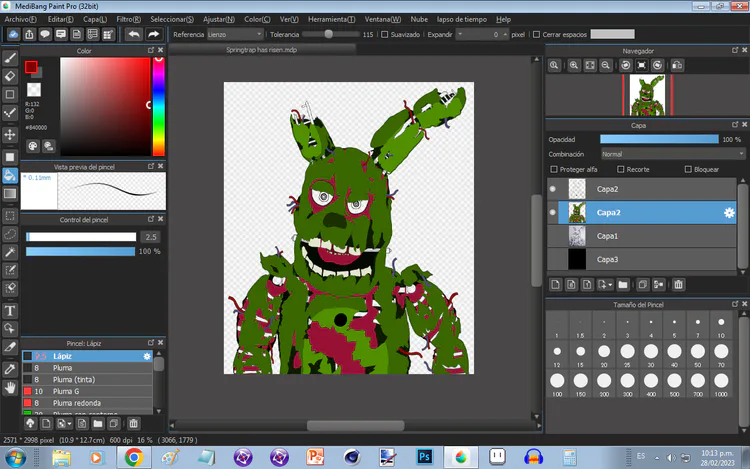The image size is (750, 469).
Task: Check Recorte option
Action: tap(621, 169)
